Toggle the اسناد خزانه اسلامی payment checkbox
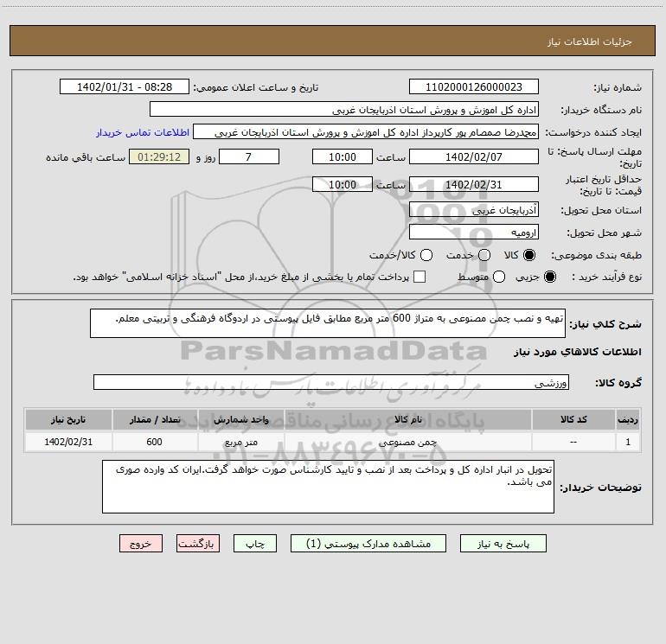Screen dimensions: 666x644 (x=419, y=277)
